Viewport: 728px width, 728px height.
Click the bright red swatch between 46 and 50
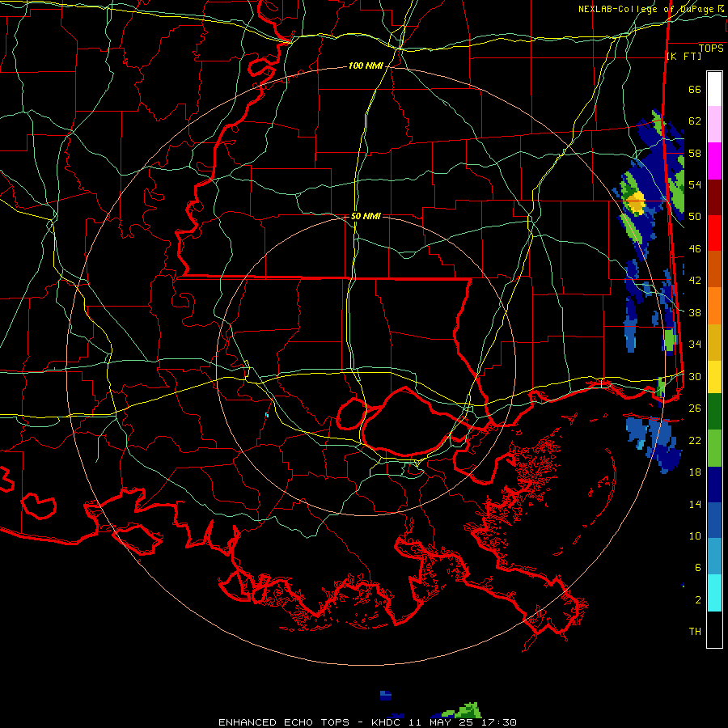point(714,233)
